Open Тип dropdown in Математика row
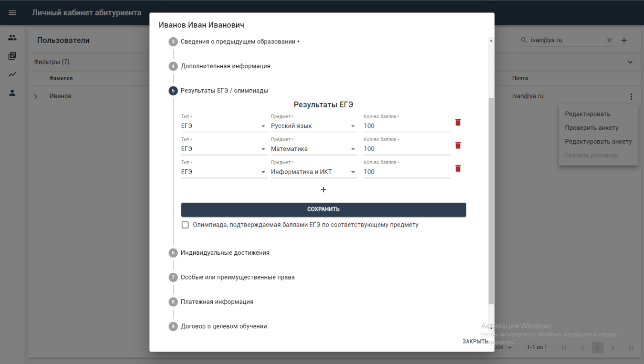The width and height of the screenshot is (644, 364). [224, 149]
